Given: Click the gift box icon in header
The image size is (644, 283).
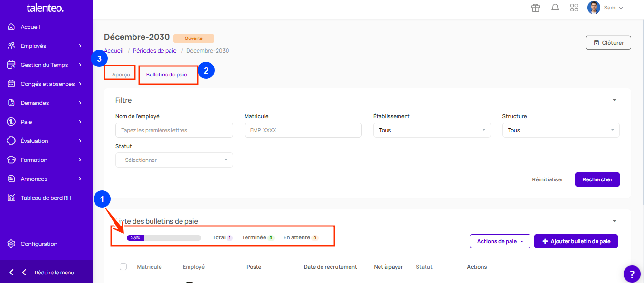Looking at the screenshot, I should [536, 8].
